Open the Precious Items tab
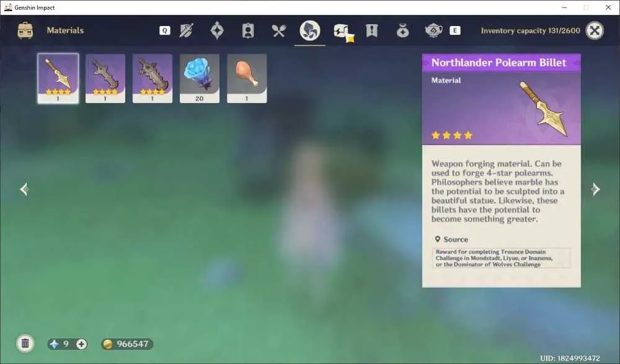The width and height of the screenshot is (620, 364). point(402,30)
